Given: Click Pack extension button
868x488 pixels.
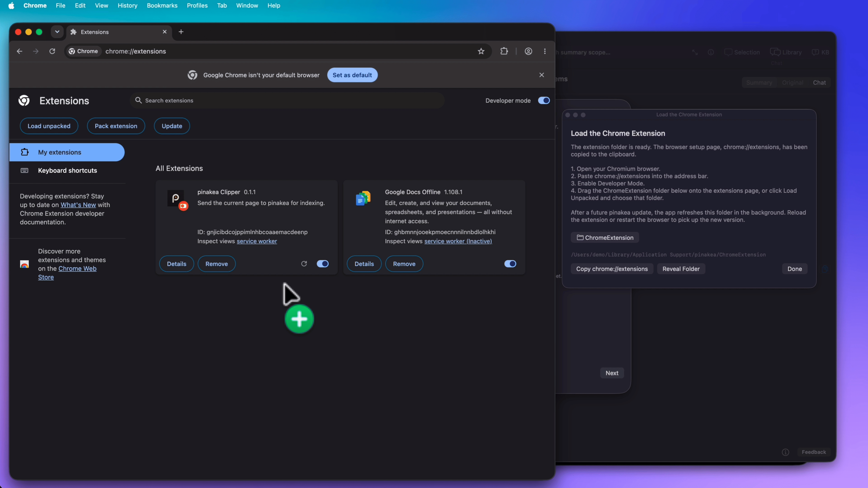Looking at the screenshot, I should (116, 126).
